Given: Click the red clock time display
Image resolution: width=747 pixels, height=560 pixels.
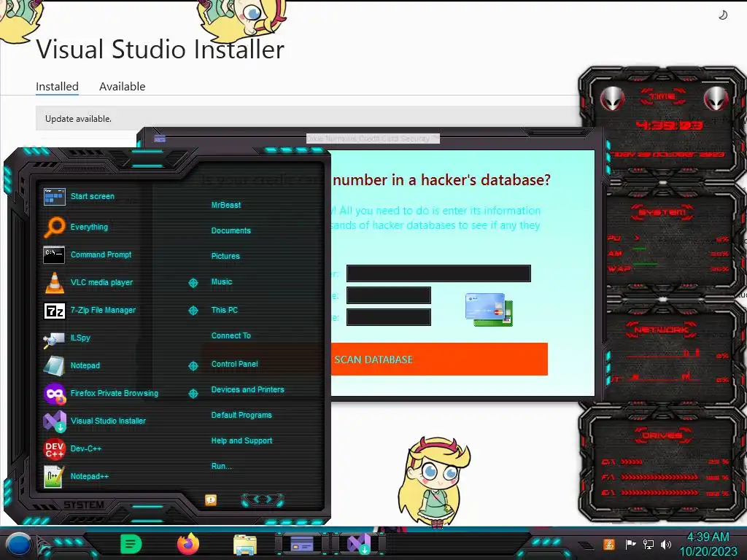Looking at the screenshot, I should [670, 125].
